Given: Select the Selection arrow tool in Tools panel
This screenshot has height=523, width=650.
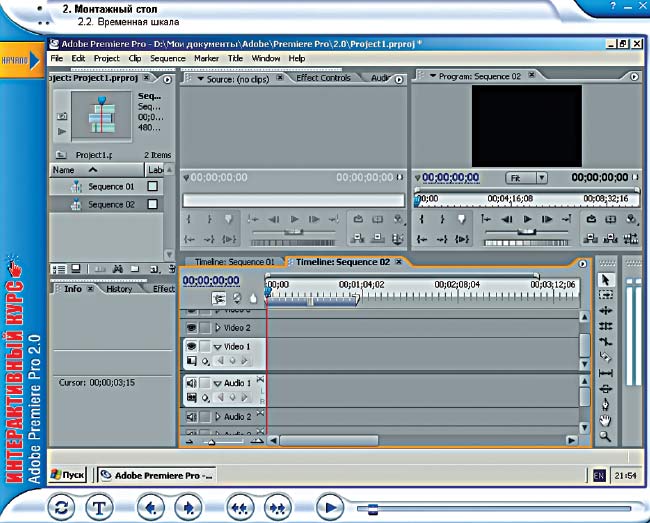Looking at the screenshot, I should 605,279.
